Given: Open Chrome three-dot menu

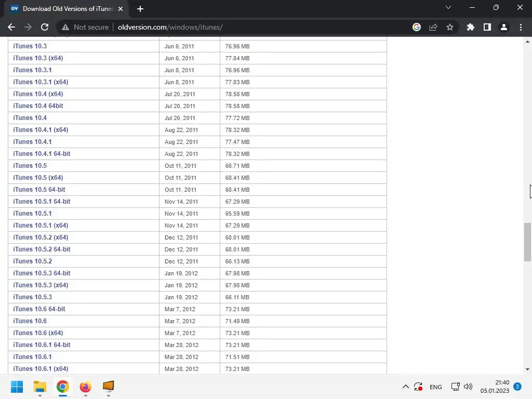Looking at the screenshot, I should coord(521,27).
